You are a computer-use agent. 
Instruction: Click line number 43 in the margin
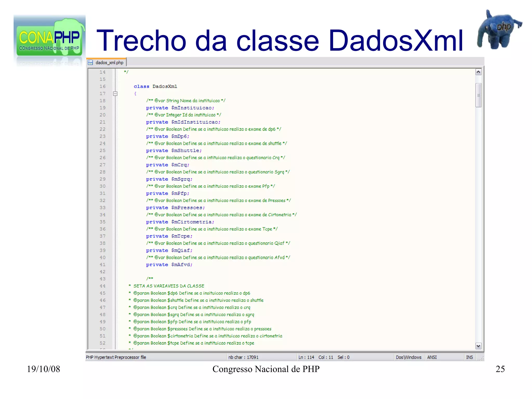(103, 279)
